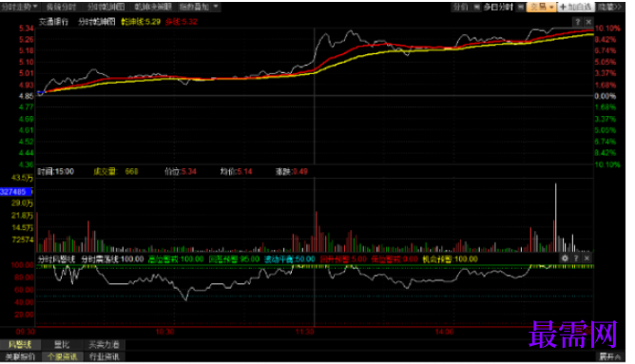Screen dimensions: 635x364
Task: Click the 时间:15:00 readout
Action: (x=56, y=172)
